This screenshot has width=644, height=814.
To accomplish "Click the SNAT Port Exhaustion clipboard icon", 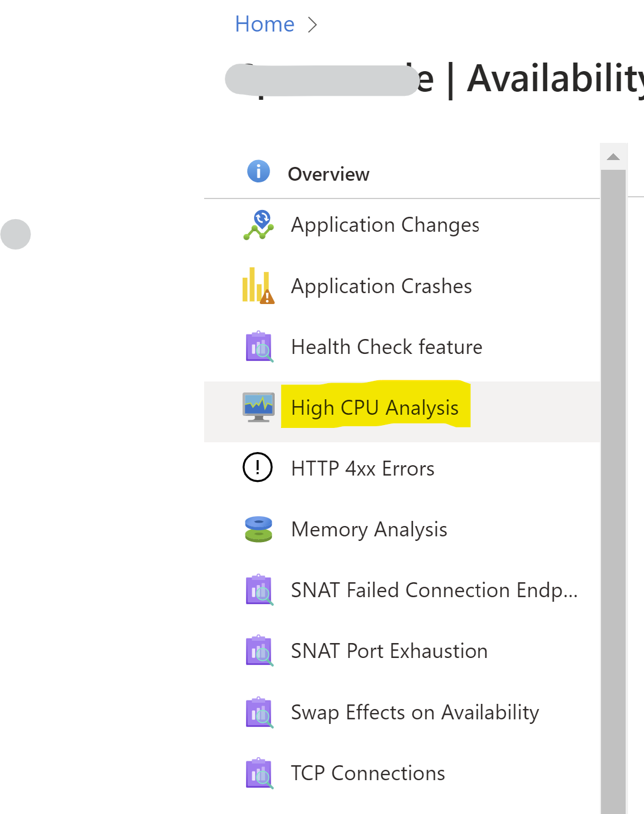I will click(x=259, y=651).
